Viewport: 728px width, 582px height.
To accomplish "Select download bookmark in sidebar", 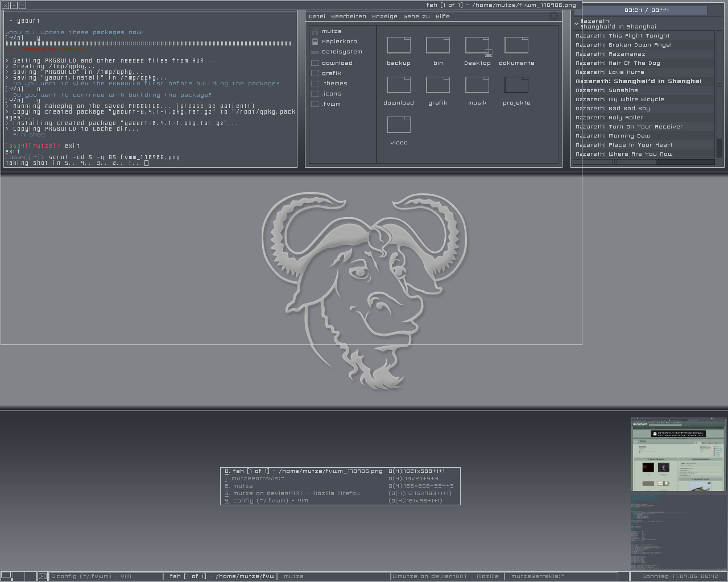I will 332,63.
